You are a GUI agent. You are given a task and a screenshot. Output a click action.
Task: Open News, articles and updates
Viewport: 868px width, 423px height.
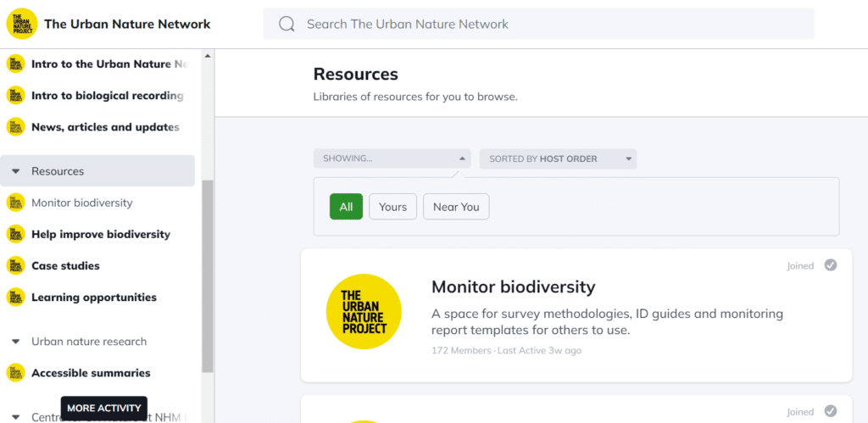tap(105, 127)
